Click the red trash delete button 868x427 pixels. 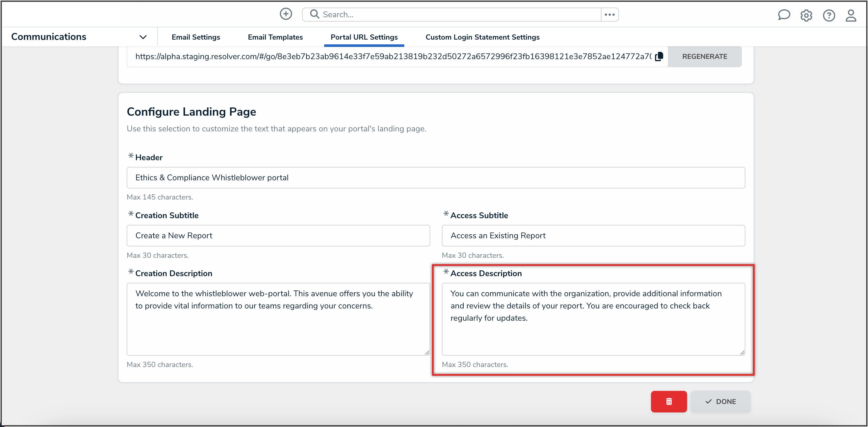point(668,401)
